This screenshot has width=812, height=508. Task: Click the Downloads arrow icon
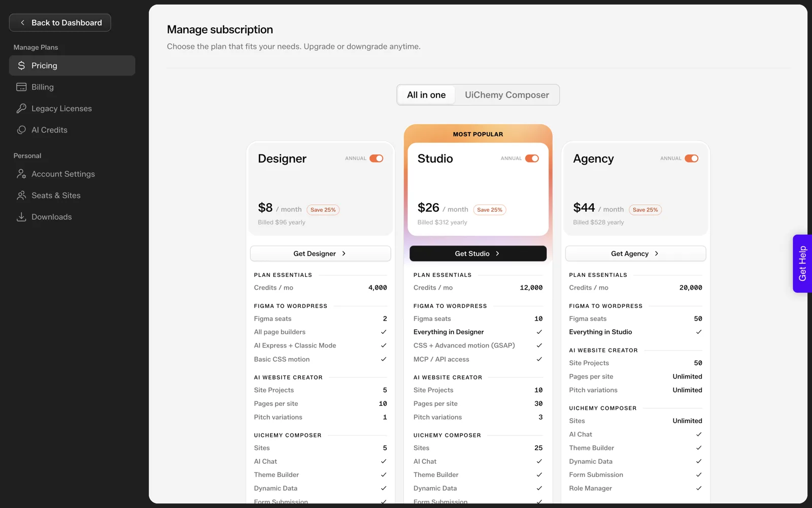[x=21, y=217]
